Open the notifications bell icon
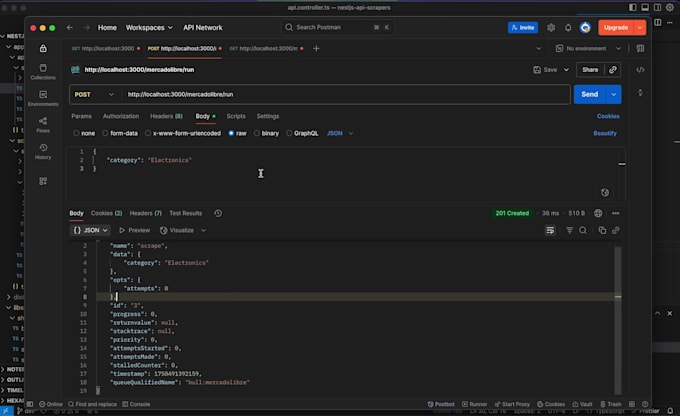This screenshot has width=680, height=416. pyautogui.click(x=568, y=27)
